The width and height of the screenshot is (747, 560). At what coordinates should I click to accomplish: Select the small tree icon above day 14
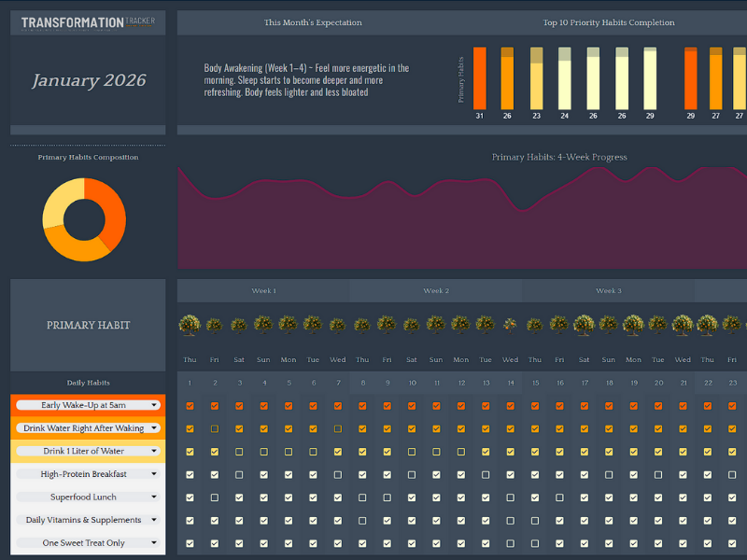pyautogui.click(x=510, y=325)
